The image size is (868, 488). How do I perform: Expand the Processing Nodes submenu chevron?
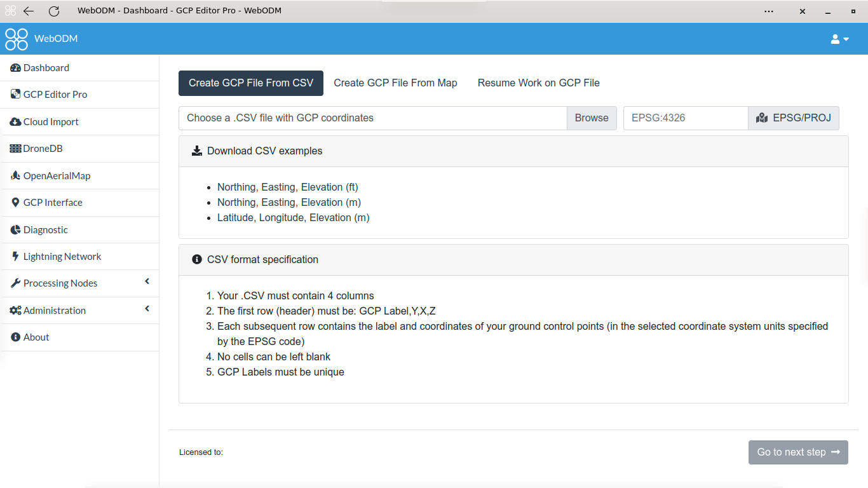(x=147, y=281)
